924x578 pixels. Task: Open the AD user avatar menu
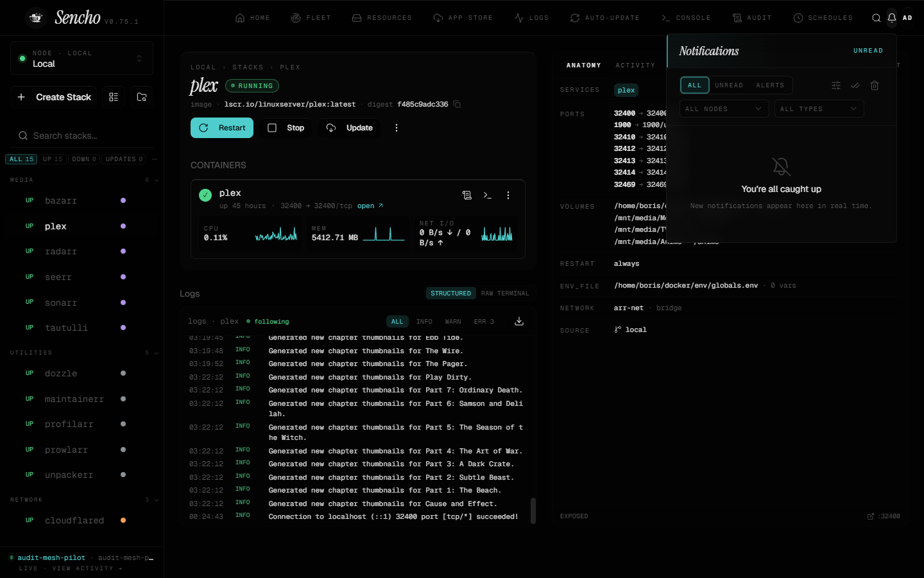point(907,18)
